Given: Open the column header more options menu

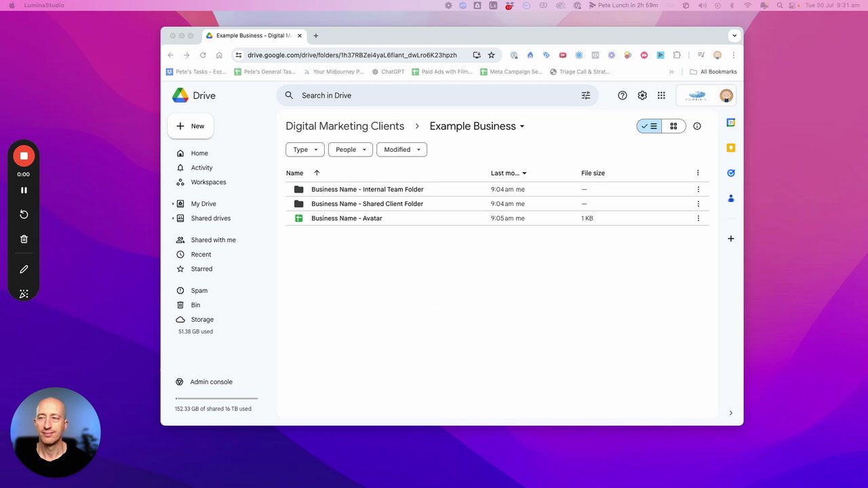Looking at the screenshot, I should (x=698, y=173).
